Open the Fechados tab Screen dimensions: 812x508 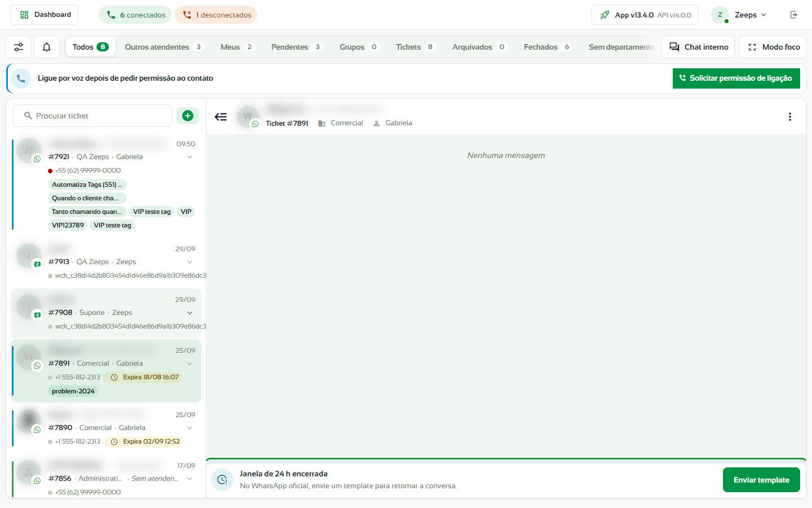(x=548, y=47)
